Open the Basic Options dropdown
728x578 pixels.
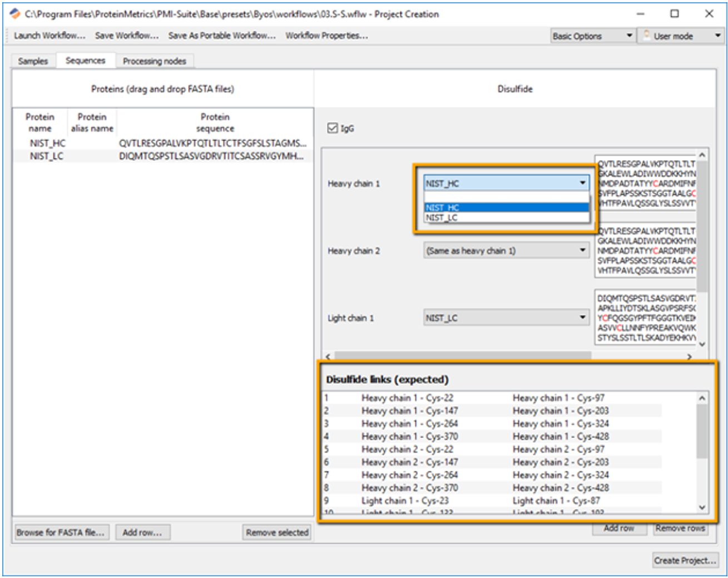pyautogui.click(x=593, y=36)
